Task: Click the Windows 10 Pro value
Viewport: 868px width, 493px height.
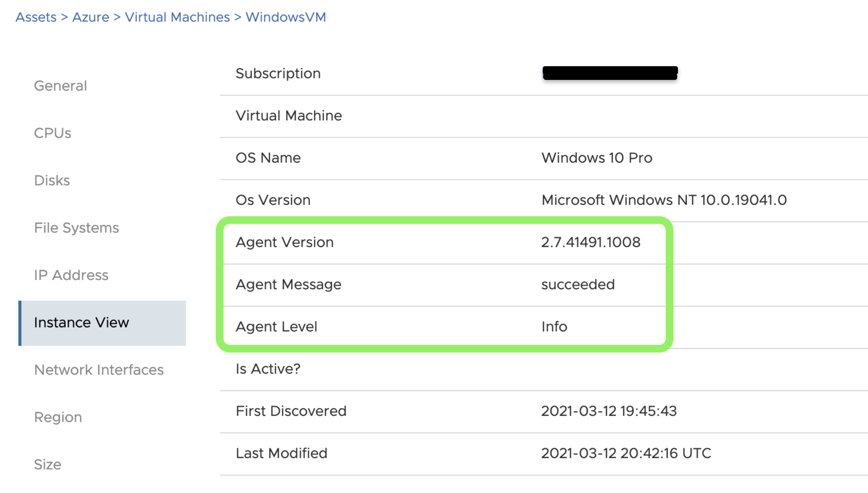Action: (x=597, y=158)
